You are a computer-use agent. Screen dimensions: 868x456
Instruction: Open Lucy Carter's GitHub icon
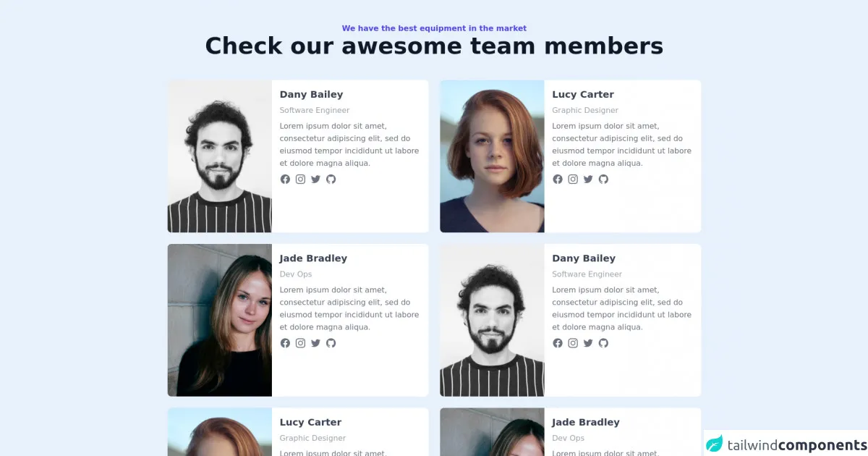(x=603, y=180)
